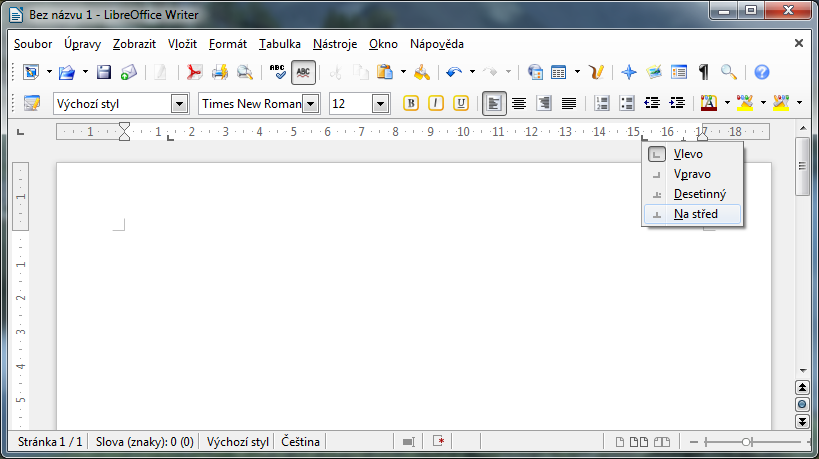Decrease paragraph indent
This screenshot has height=459, width=819.
652,103
